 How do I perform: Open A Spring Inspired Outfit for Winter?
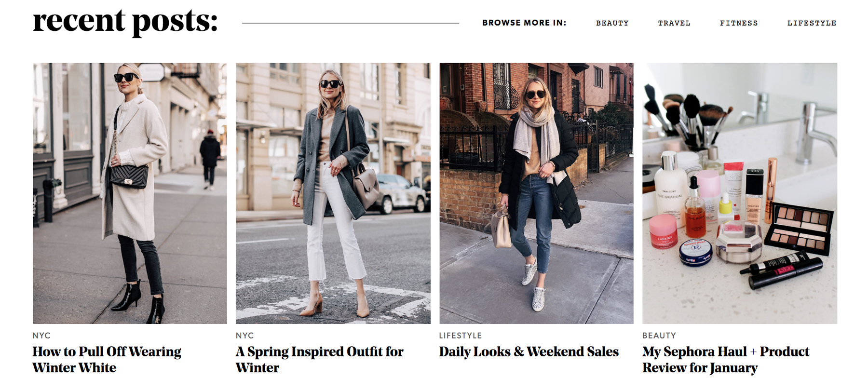click(x=320, y=360)
